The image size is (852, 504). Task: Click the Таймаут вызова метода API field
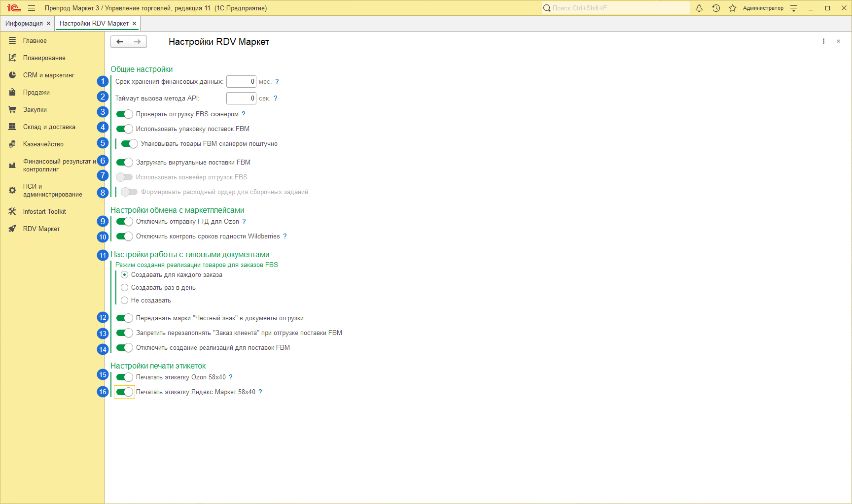(241, 99)
